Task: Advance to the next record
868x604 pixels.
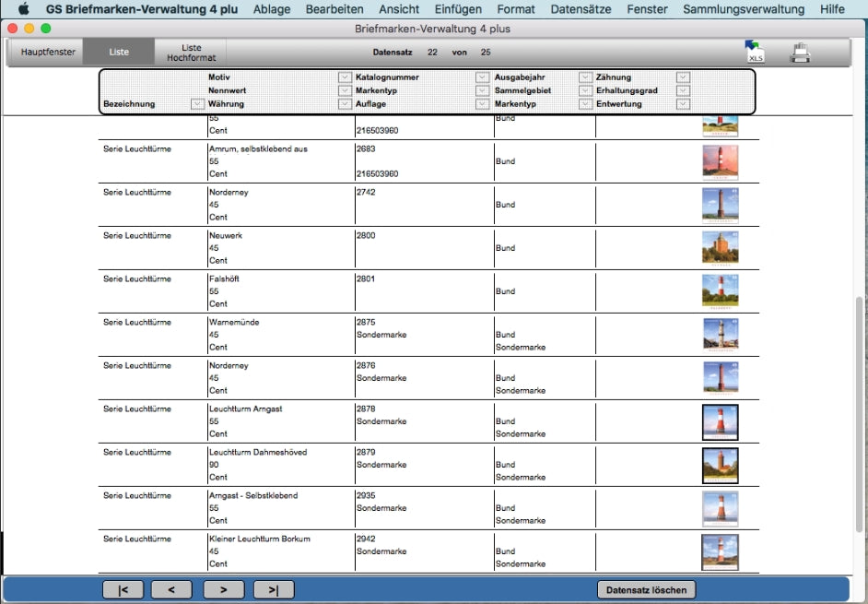Action: tap(222, 590)
